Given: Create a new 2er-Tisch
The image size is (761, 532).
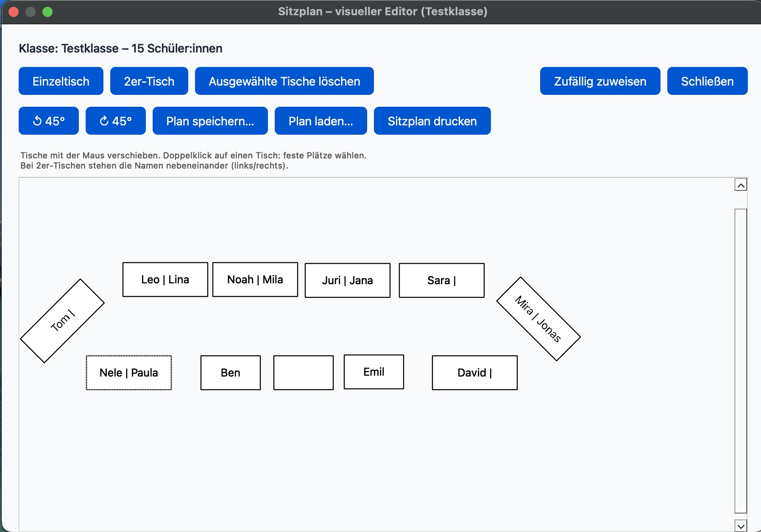Looking at the screenshot, I should coord(149,81).
